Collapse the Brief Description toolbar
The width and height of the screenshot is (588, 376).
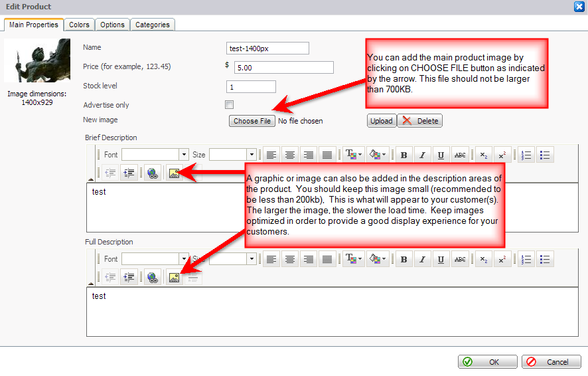click(x=91, y=179)
